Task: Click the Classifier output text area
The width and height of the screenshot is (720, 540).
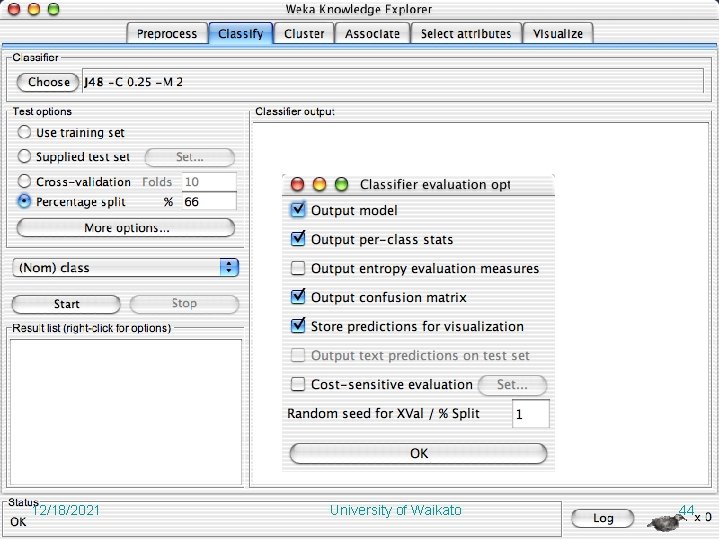Action: [480, 304]
